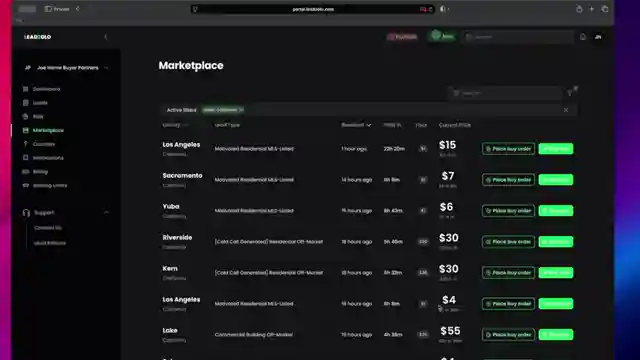Clear all active filters with X

(x=566, y=110)
